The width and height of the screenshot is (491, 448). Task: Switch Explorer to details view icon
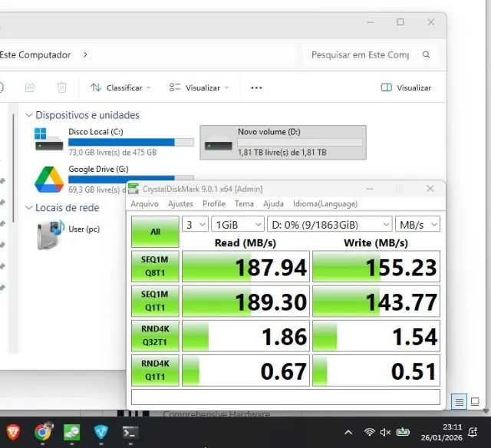(x=459, y=401)
